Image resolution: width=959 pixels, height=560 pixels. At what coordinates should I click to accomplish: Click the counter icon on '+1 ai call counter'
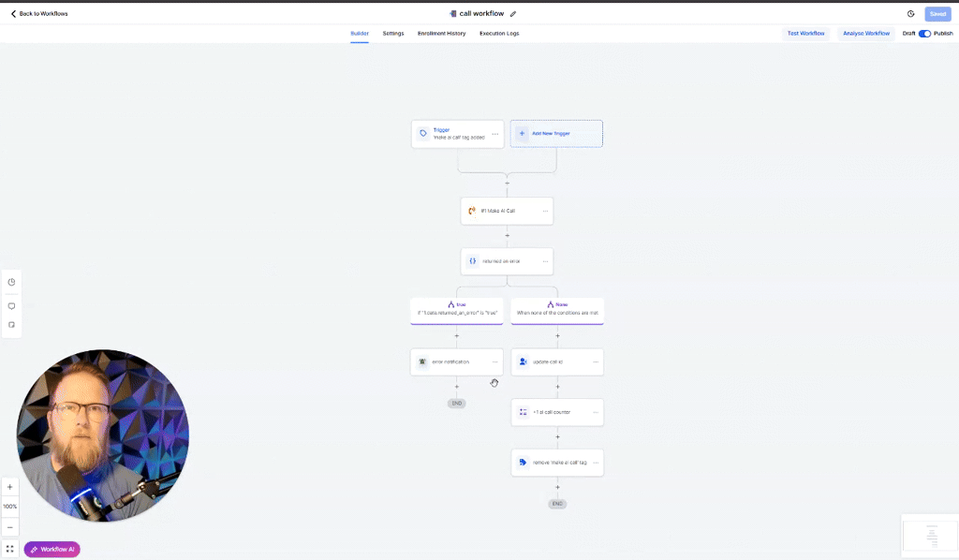coord(523,412)
